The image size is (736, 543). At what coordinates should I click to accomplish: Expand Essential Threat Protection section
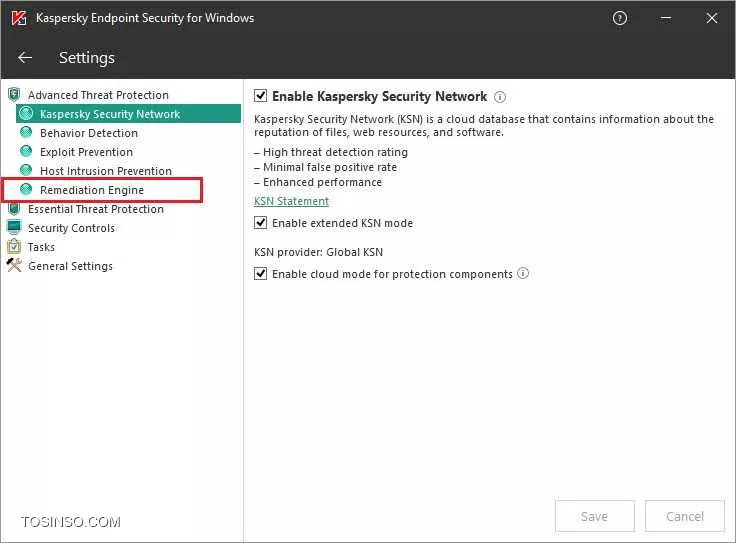(96, 209)
